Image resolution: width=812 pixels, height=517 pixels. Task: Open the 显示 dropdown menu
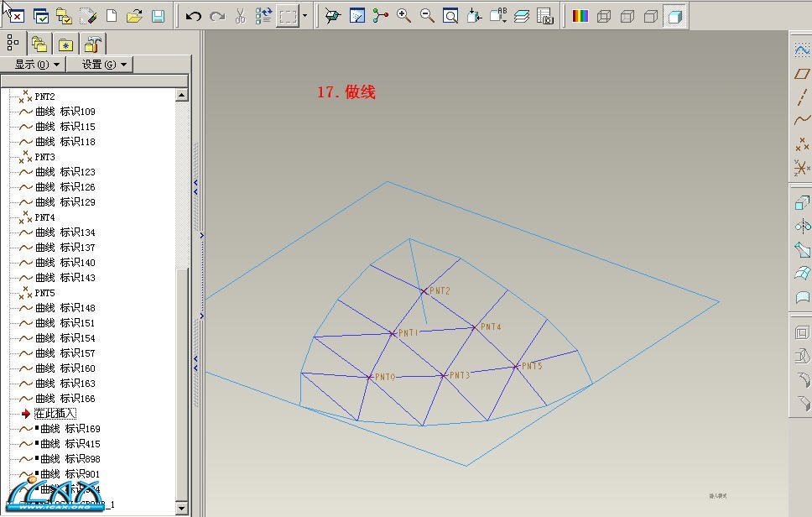pyautogui.click(x=37, y=65)
